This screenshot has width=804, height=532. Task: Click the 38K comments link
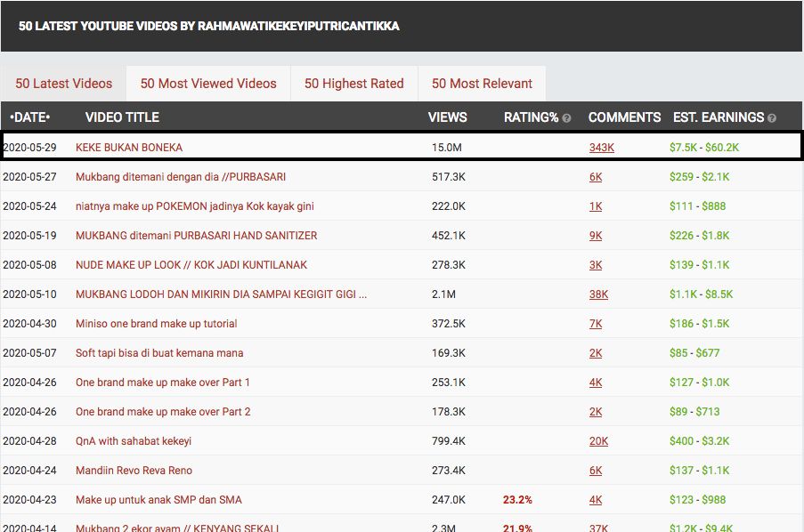tap(598, 294)
